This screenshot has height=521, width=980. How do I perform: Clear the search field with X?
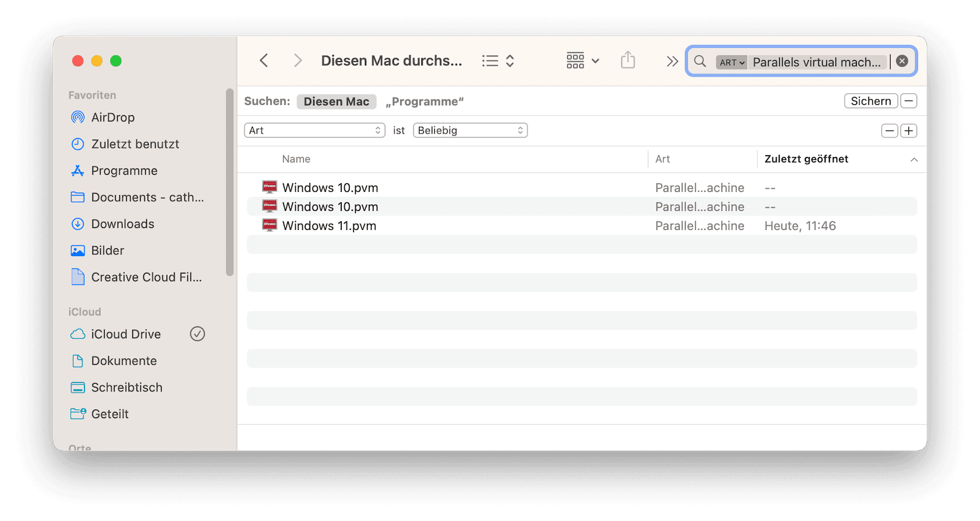(x=902, y=61)
